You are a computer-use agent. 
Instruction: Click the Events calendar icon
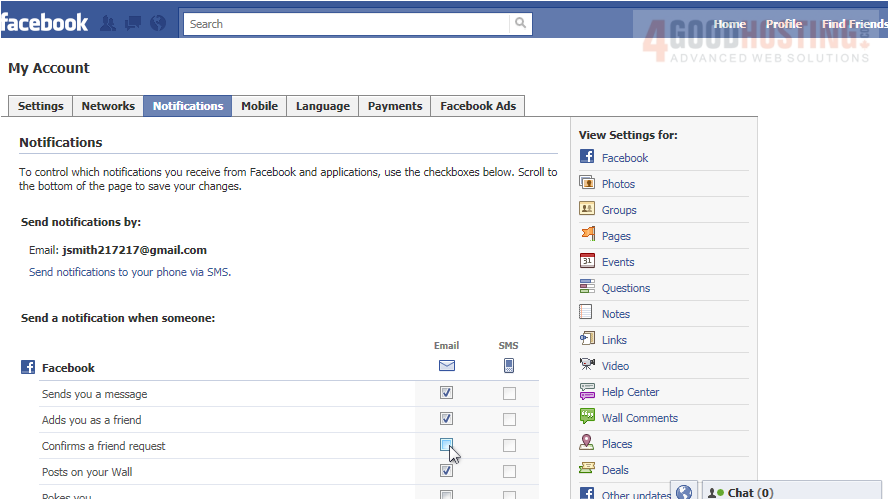coord(587,261)
